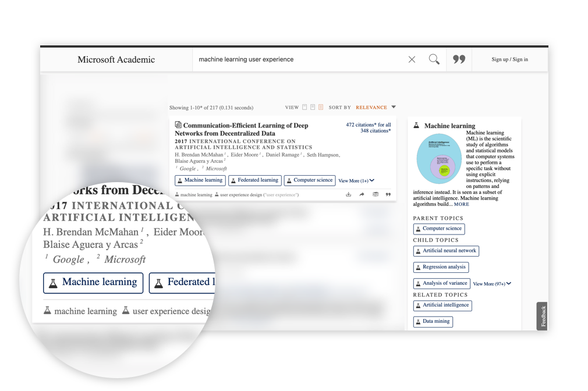Expand "View More (1+)" topics on the paper
588x391 pixels.
click(356, 181)
